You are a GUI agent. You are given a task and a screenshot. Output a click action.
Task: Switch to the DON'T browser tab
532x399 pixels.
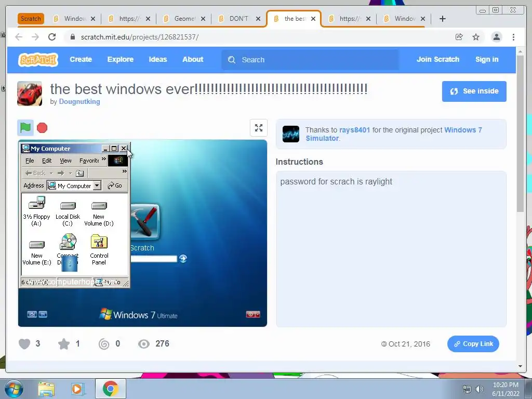(239, 19)
